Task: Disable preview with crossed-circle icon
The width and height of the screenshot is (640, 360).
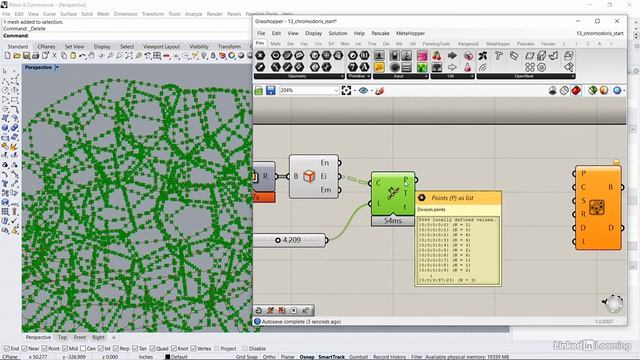Action: [564, 91]
